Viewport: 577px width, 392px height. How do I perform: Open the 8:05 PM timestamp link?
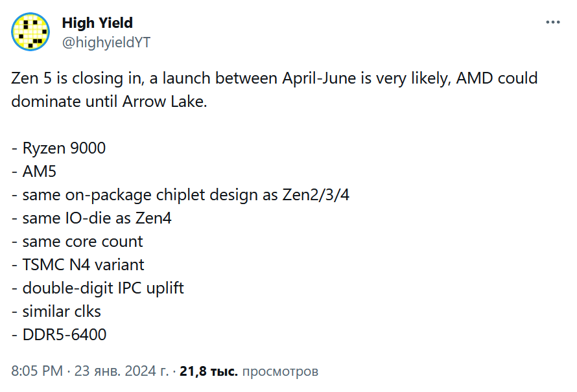[37, 371]
